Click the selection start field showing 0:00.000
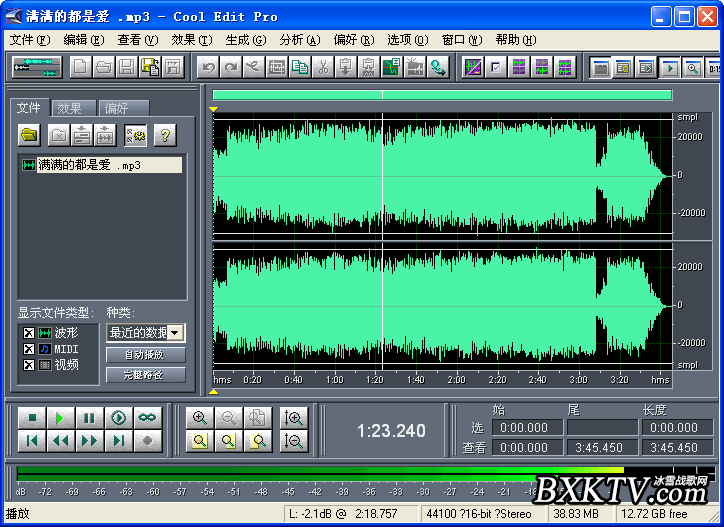 click(527, 428)
